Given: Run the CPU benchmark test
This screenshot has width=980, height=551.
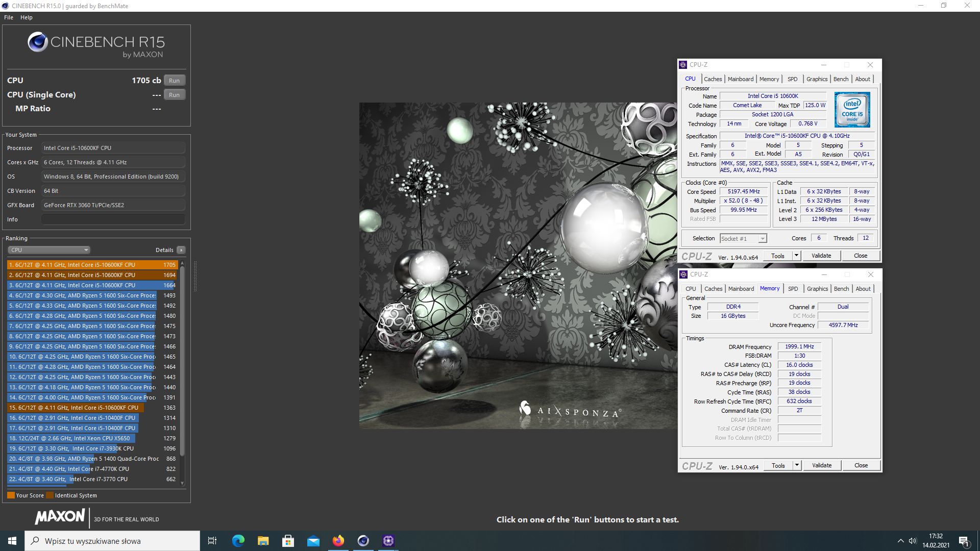Looking at the screenshot, I should (174, 81).
